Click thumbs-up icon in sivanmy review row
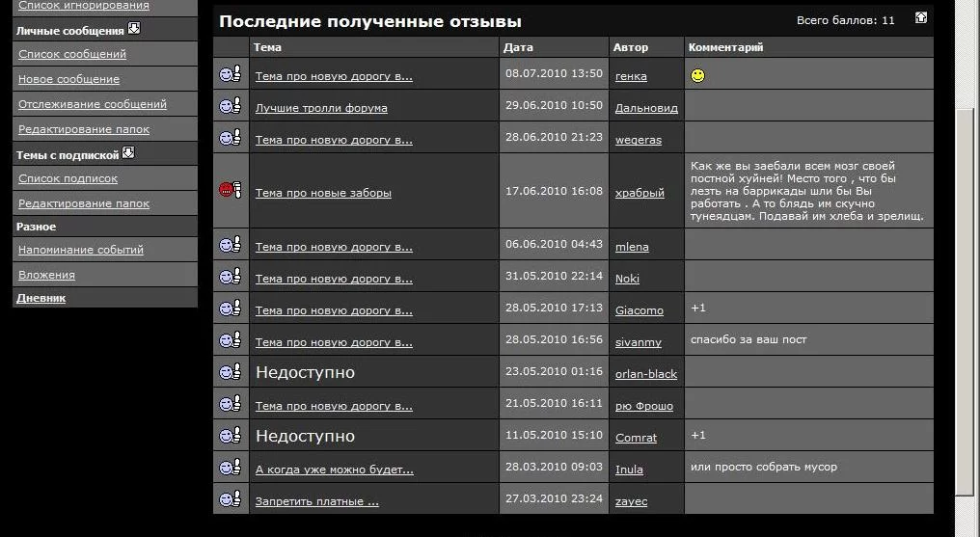 pyautogui.click(x=231, y=340)
